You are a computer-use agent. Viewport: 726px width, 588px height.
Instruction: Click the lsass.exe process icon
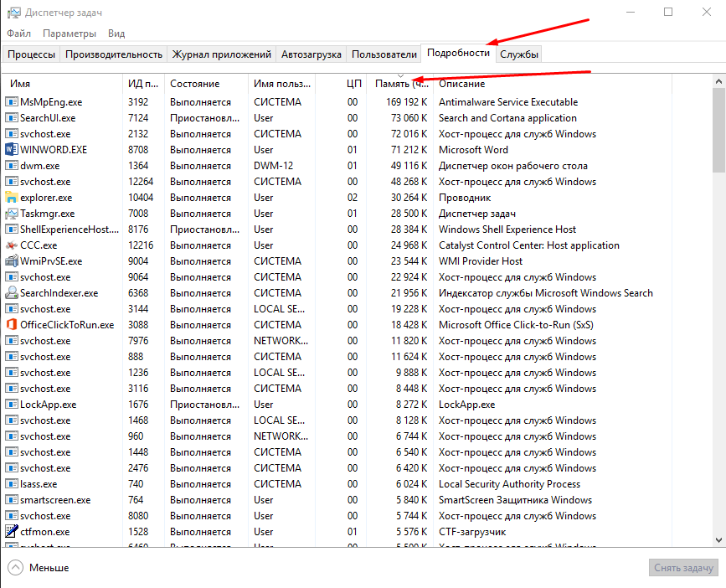[x=12, y=484]
